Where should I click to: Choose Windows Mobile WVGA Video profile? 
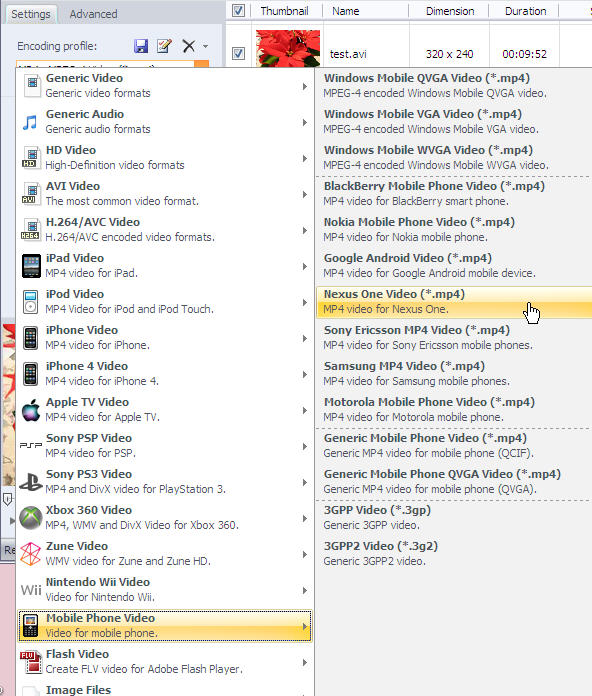click(x=454, y=157)
